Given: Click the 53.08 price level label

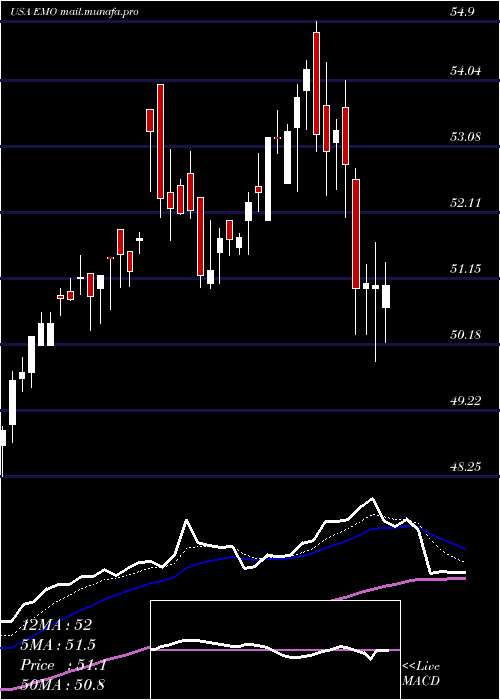Looking at the screenshot, I should 466,137.
